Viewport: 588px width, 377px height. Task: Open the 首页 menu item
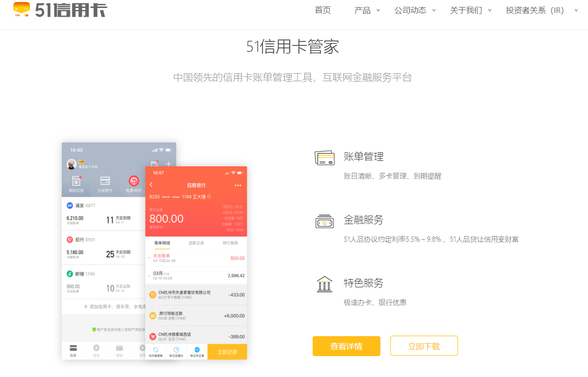(323, 10)
